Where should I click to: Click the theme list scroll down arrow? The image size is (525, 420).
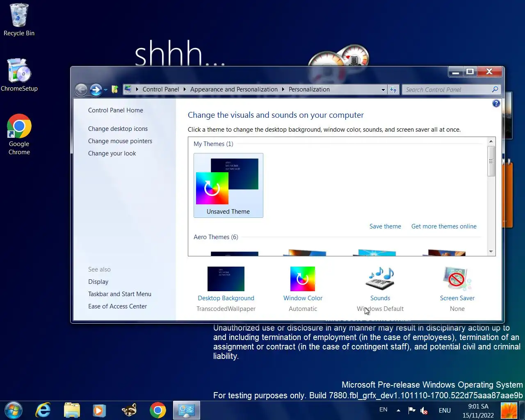[x=491, y=251]
